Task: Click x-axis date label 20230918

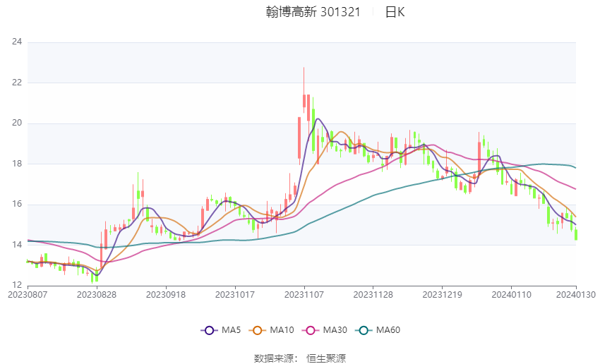Action: [x=166, y=295]
